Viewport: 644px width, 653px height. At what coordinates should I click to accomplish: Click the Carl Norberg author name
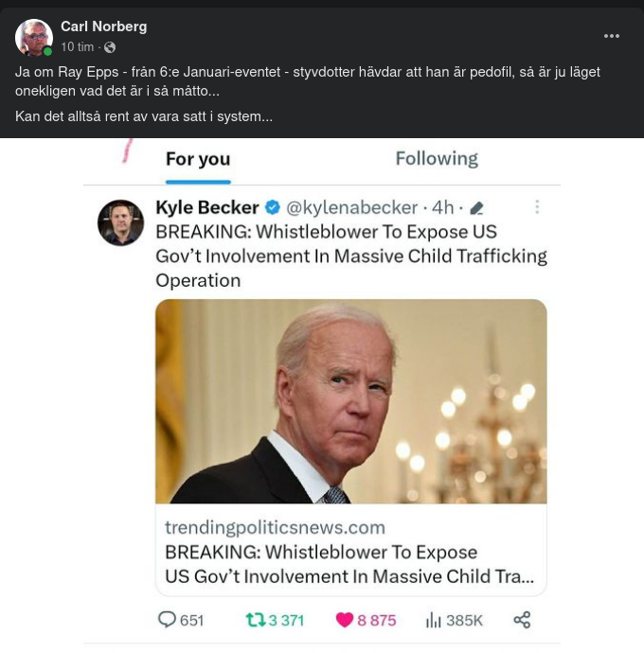pos(103,26)
